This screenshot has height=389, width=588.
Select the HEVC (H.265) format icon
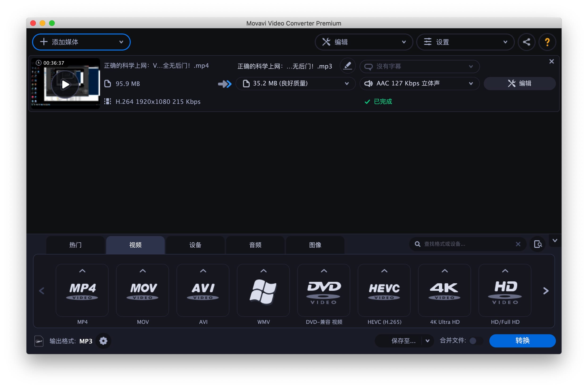point(384,290)
